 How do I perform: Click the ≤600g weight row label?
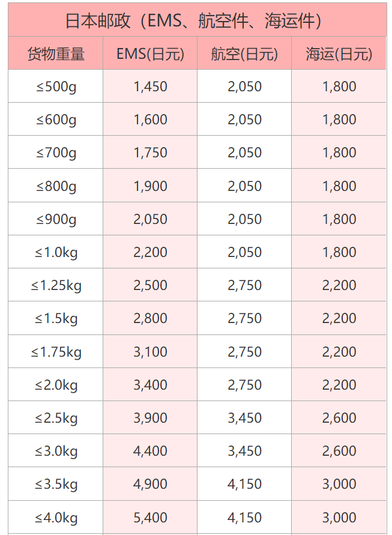coord(56,119)
